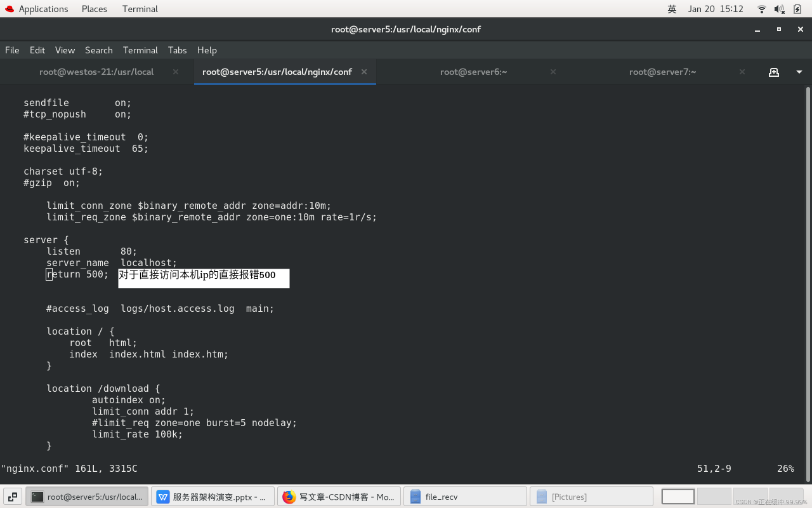Close the root@westos-21 tab
The image size is (812, 508).
pos(176,72)
